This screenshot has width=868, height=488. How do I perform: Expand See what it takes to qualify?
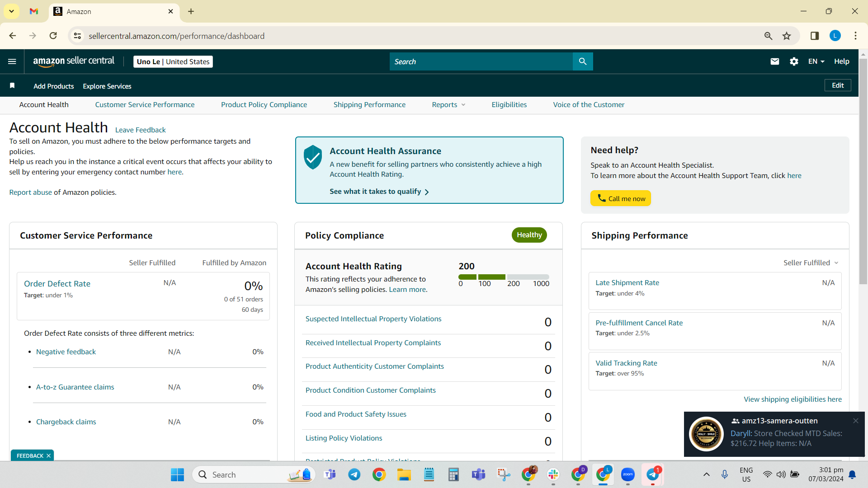tap(379, 192)
